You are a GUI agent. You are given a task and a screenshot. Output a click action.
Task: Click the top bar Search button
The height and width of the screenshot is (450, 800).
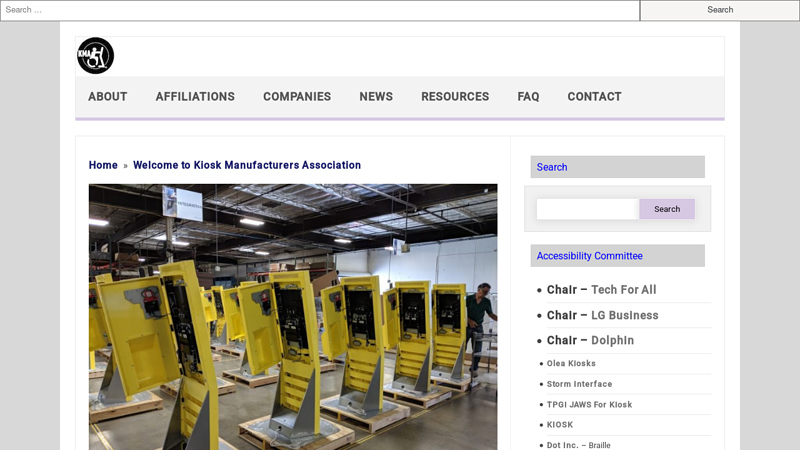(720, 10)
